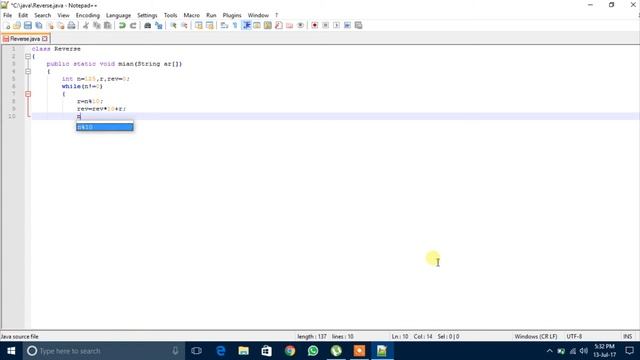The image size is (640, 360).
Task: Run macro multiple times
Action: [x=347, y=25]
